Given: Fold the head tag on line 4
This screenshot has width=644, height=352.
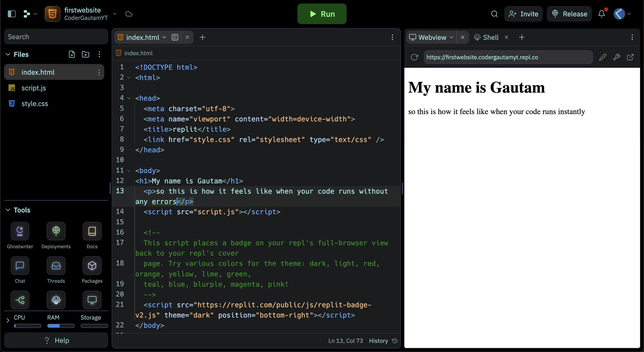Looking at the screenshot, I should (x=129, y=98).
